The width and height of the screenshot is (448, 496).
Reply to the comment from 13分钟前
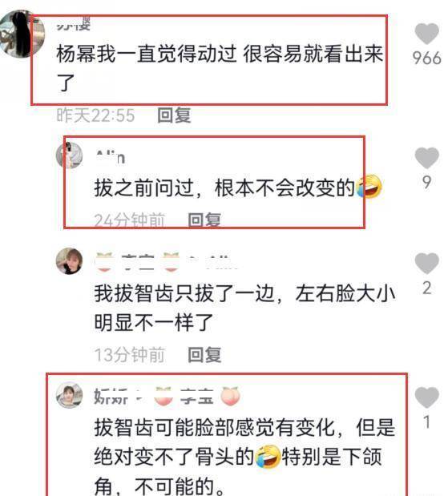[x=204, y=355]
